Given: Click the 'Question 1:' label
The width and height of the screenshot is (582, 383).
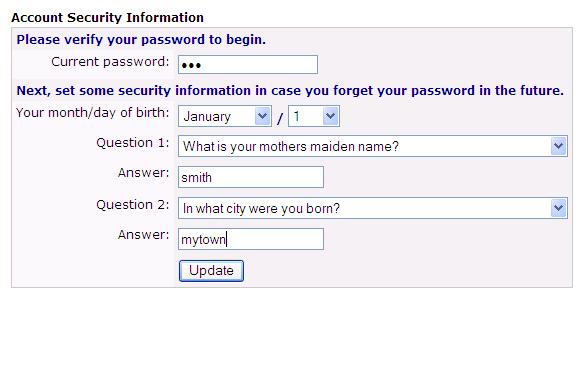Looking at the screenshot, I should pos(133,143).
